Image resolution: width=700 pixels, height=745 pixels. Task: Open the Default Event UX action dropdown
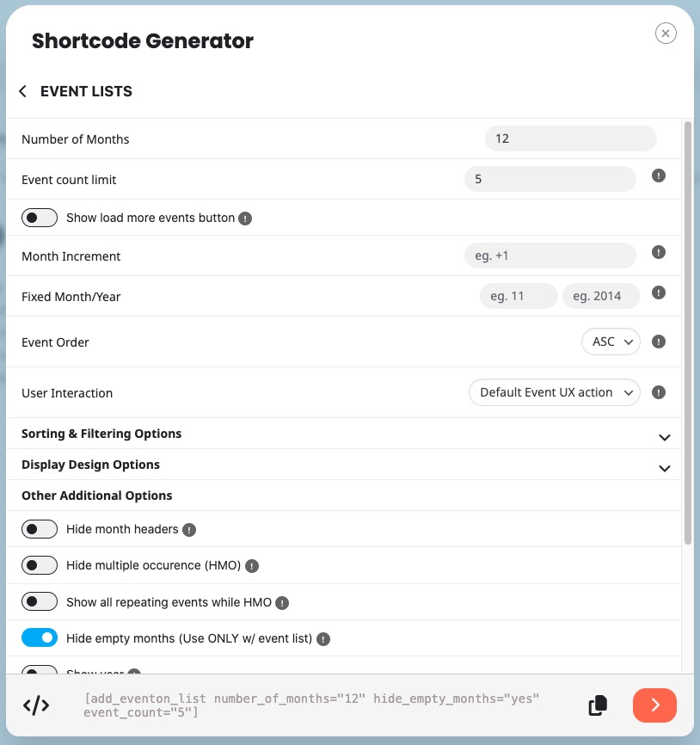555,392
